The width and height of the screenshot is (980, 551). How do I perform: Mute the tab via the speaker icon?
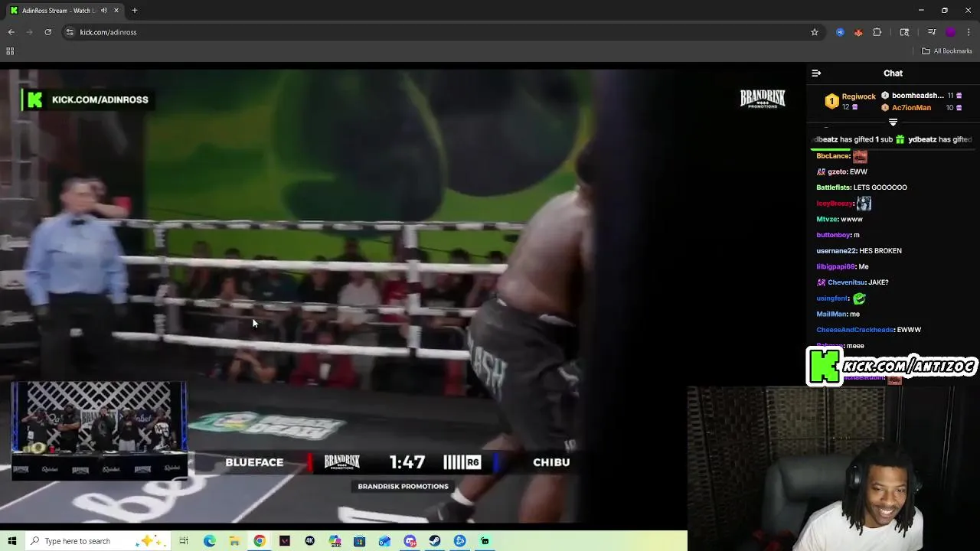(x=104, y=11)
